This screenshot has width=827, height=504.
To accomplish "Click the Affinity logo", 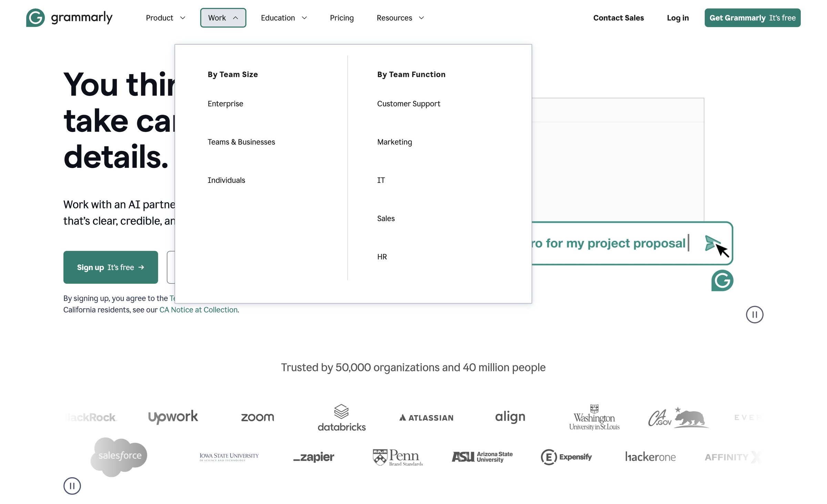I will pyautogui.click(x=733, y=457).
